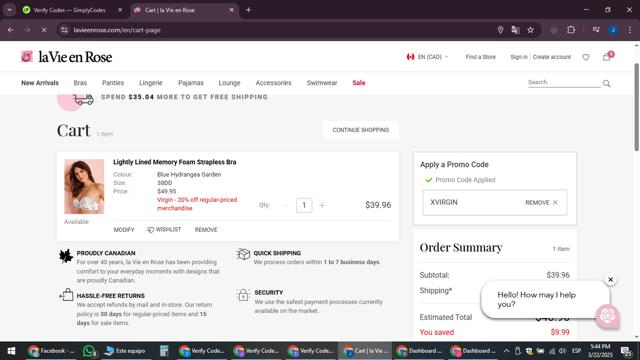
Task: Close the Cart la Vie en Rose tab
Action: tap(231, 10)
